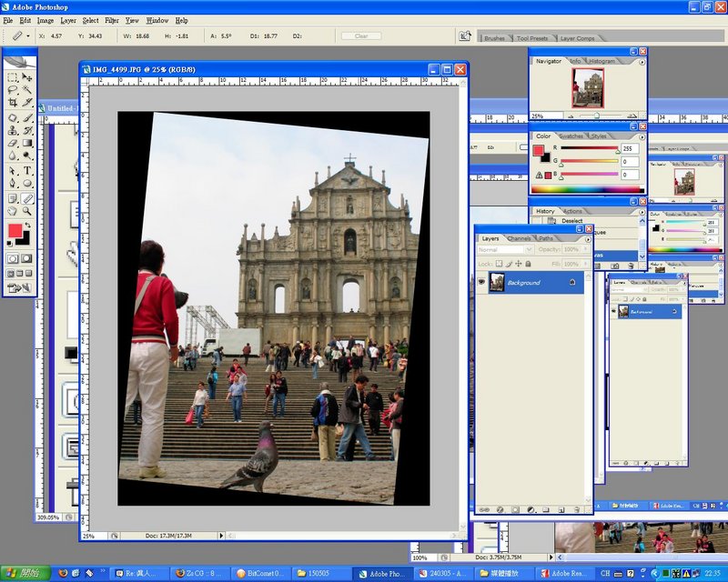Switch to the Channels tab
The height and width of the screenshot is (582, 728).
tap(519, 238)
